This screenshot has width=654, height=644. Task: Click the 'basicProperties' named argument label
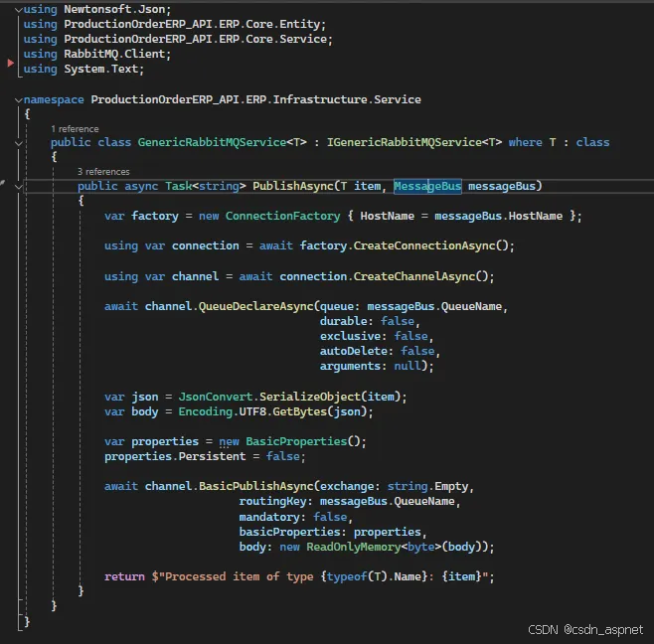[x=289, y=533]
